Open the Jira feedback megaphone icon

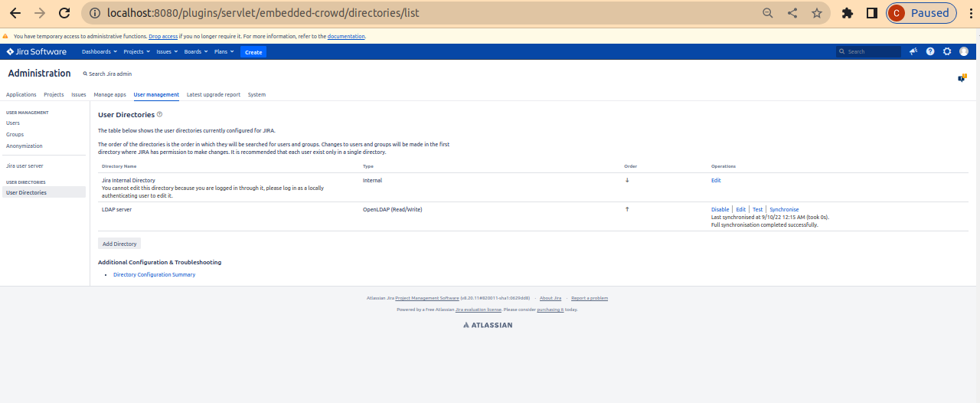(913, 52)
